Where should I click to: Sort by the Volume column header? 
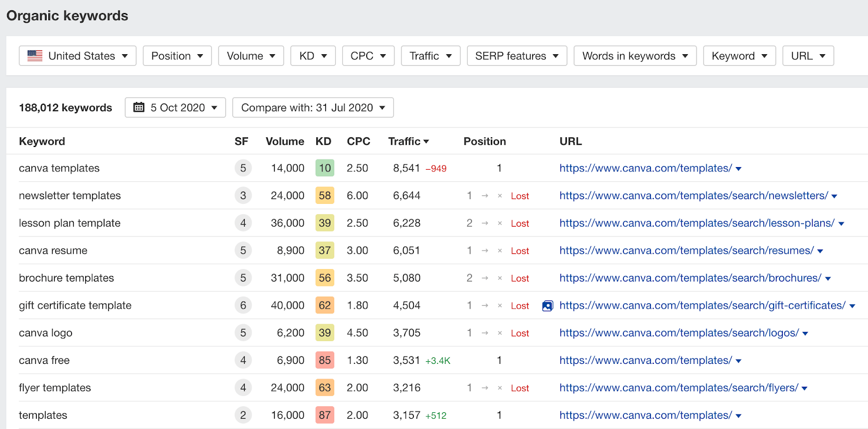[x=285, y=142]
